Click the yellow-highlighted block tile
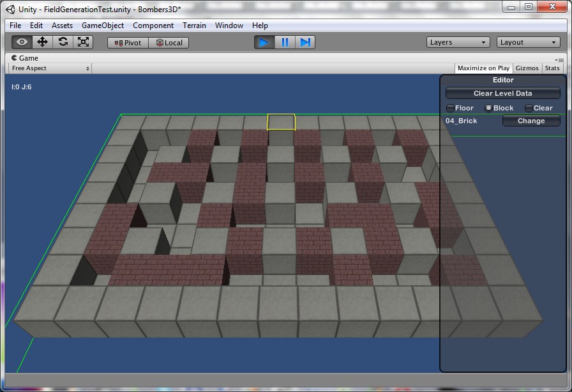 pos(281,122)
